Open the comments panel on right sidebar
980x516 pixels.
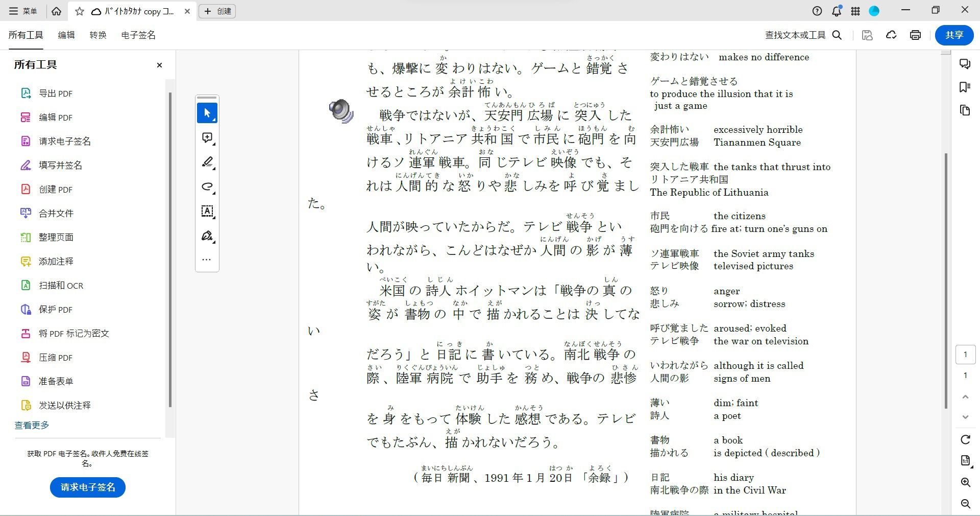point(964,64)
